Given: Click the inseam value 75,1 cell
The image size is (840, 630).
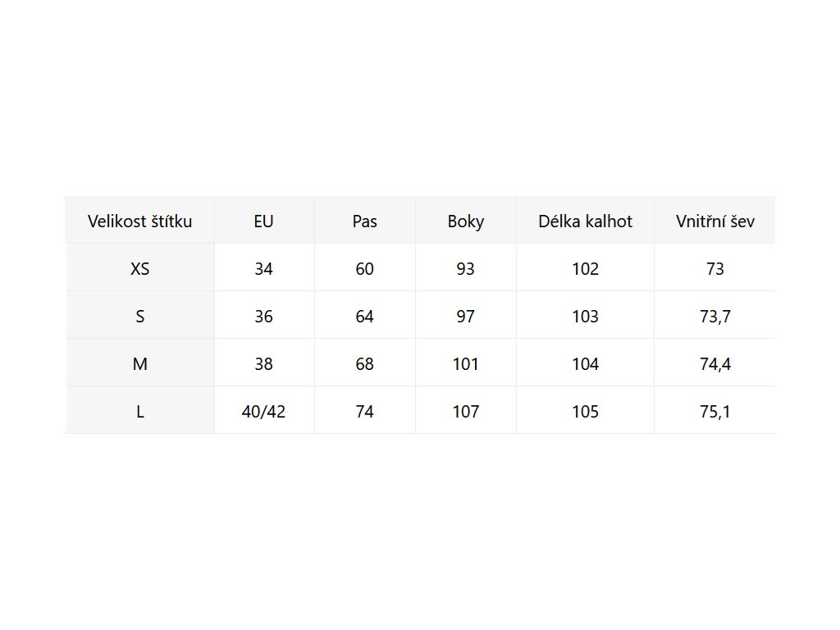Looking at the screenshot, I should 714,412.
